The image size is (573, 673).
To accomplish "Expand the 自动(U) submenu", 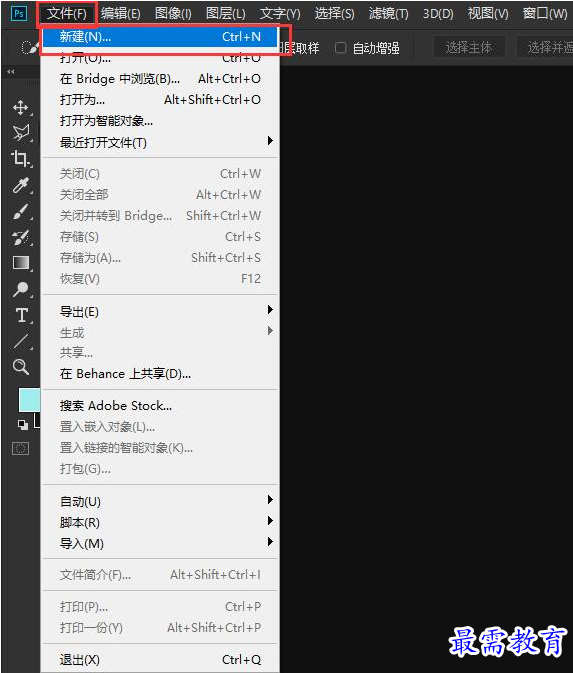I will click(x=160, y=501).
